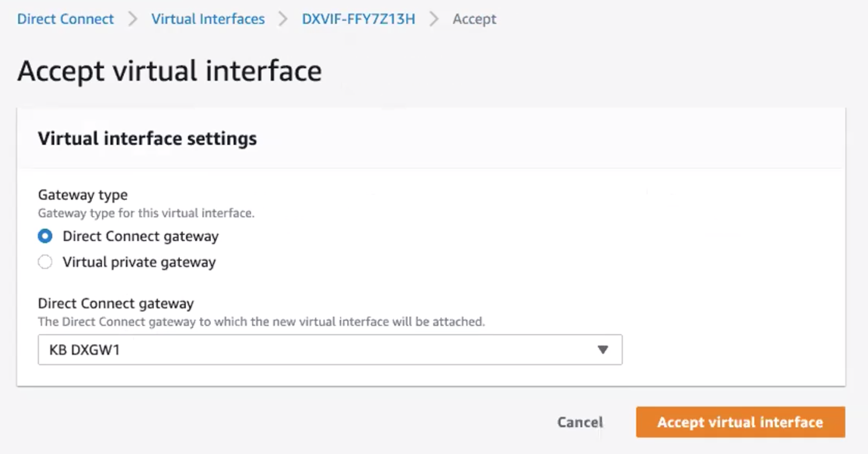Click the Gateway type field label
868x454 pixels.
click(83, 195)
